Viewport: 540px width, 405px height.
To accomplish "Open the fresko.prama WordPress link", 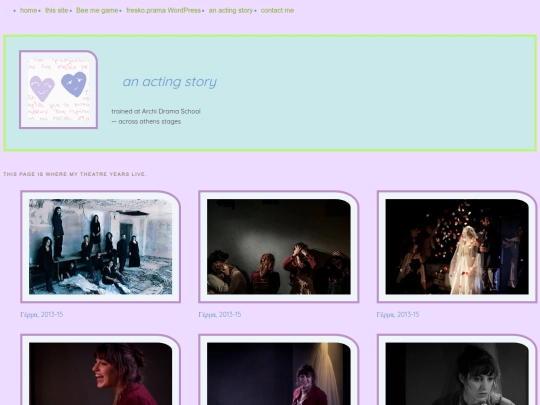I will (164, 10).
